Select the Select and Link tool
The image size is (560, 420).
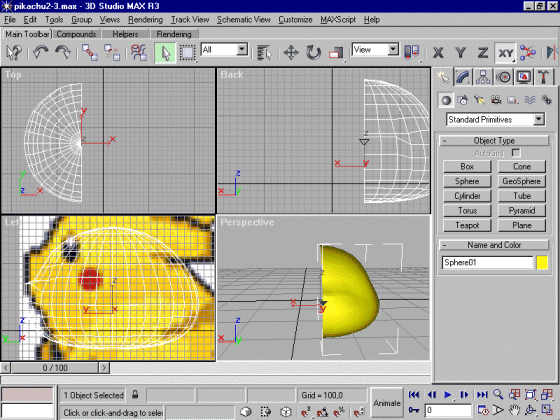pyautogui.click(x=89, y=52)
